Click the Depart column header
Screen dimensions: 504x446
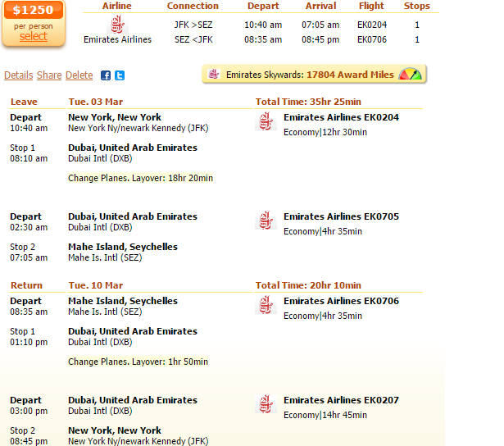pos(263,6)
